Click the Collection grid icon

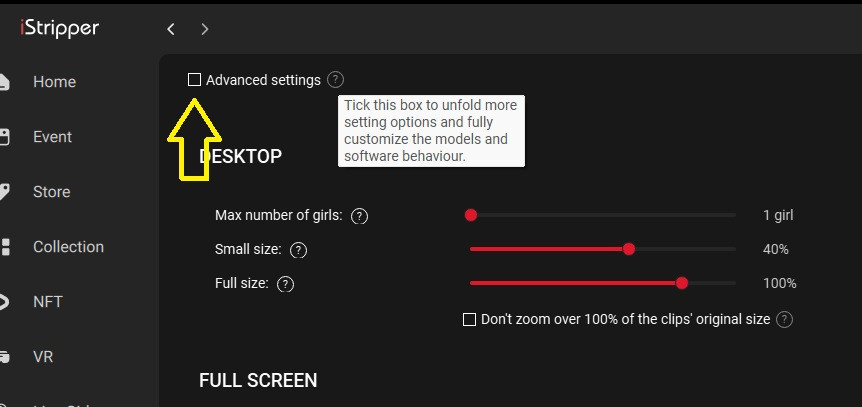[5, 247]
